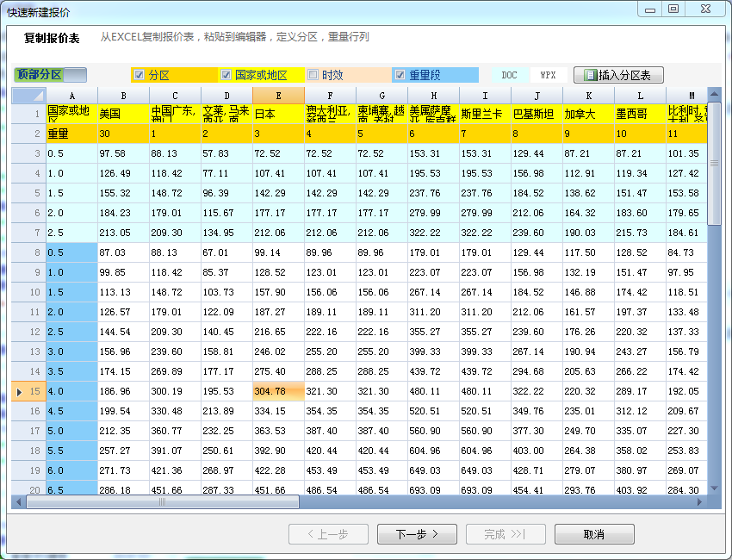The height and width of the screenshot is (560, 732).
Task: Click the WPX label in the toolbar
Action: 548,75
